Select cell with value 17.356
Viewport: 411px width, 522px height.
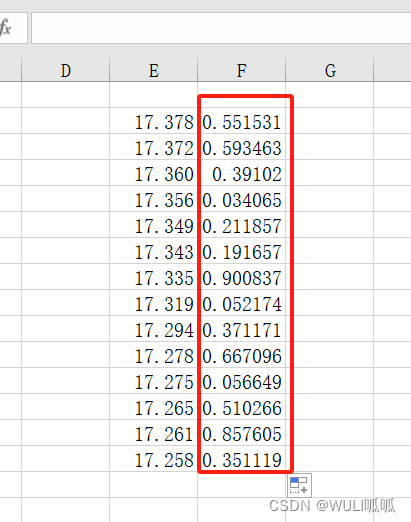[x=154, y=199]
